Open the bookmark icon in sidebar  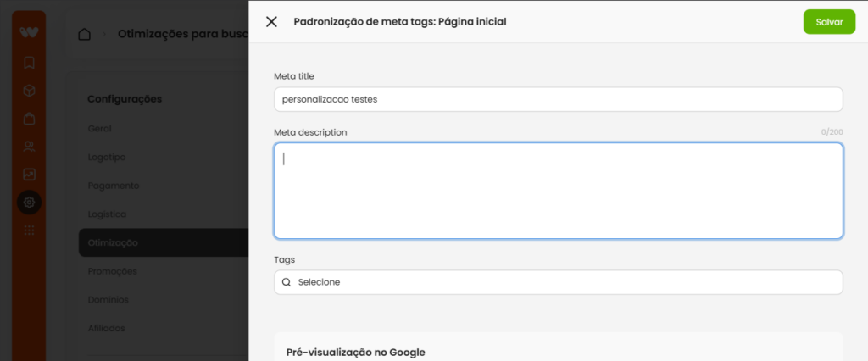(x=30, y=63)
